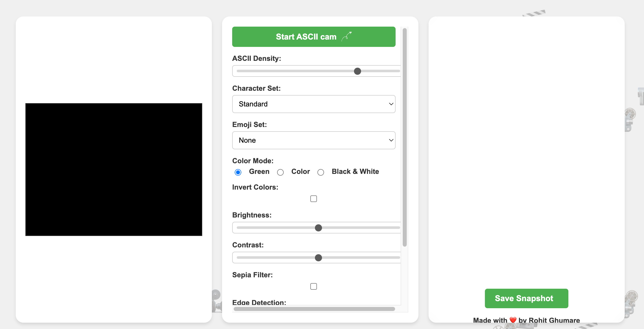The height and width of the screenshot is (329, 644).
Task: Click the 'ASCII Density:' label
Action: (x=257, y=58)
